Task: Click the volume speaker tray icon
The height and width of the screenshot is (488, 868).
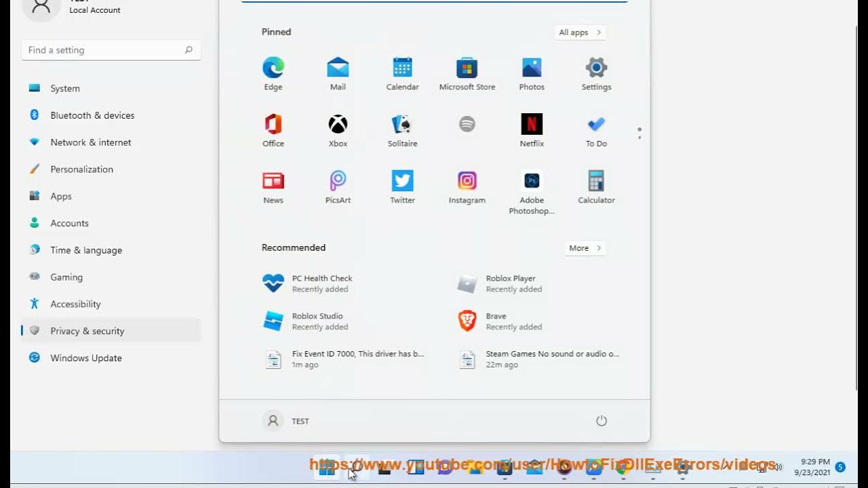Action: [x=778, y=467]
